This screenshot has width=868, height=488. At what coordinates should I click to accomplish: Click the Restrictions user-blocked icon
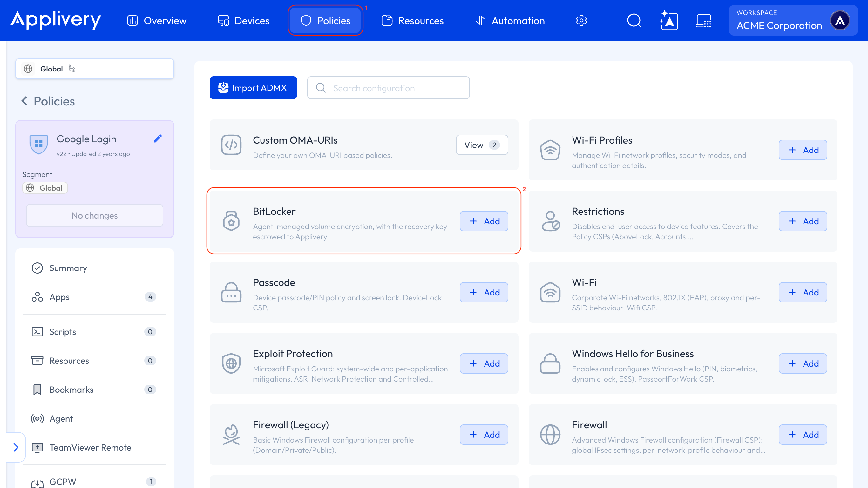pyautogui.click(x=551, y=221)
